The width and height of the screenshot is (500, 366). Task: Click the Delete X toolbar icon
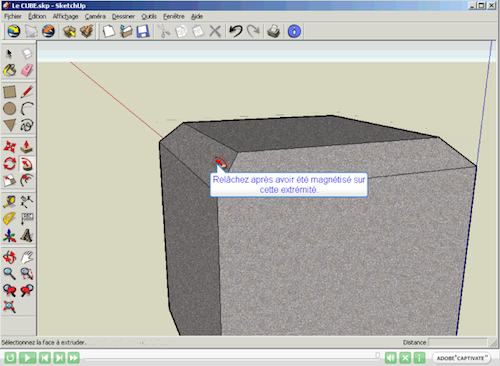215,31
